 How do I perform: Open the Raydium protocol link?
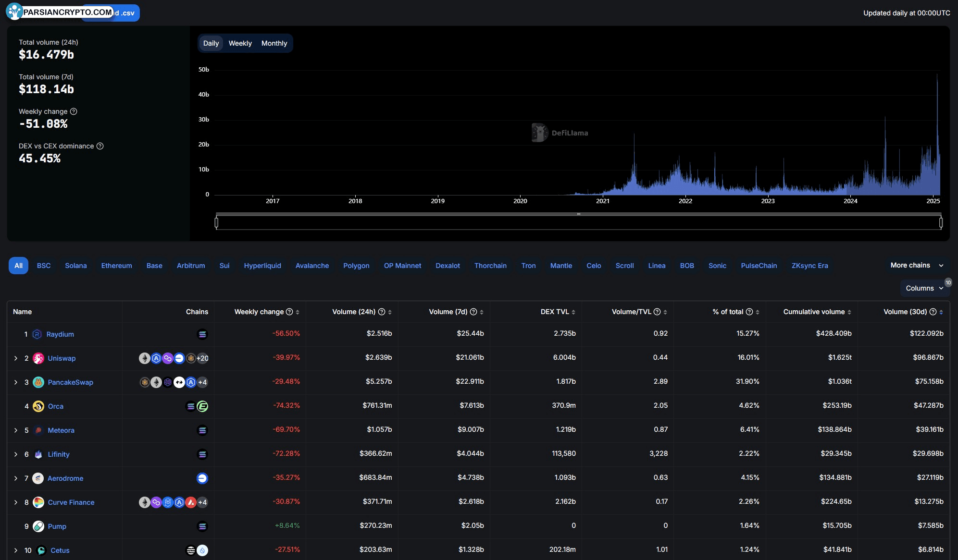point(60,334)
